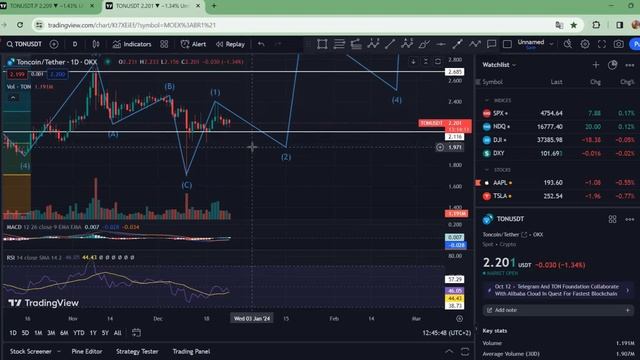Select DJI row in the watchlist
The width and height of the screenshot is (640, 360).
tap(558, 140)
